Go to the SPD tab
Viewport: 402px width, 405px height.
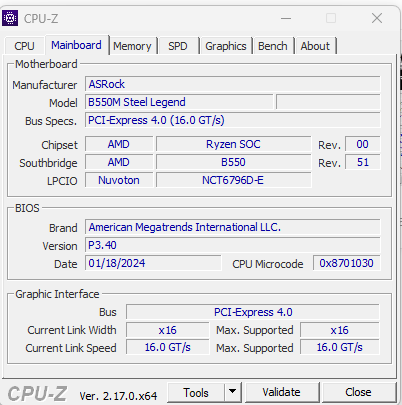coord(178,46)
